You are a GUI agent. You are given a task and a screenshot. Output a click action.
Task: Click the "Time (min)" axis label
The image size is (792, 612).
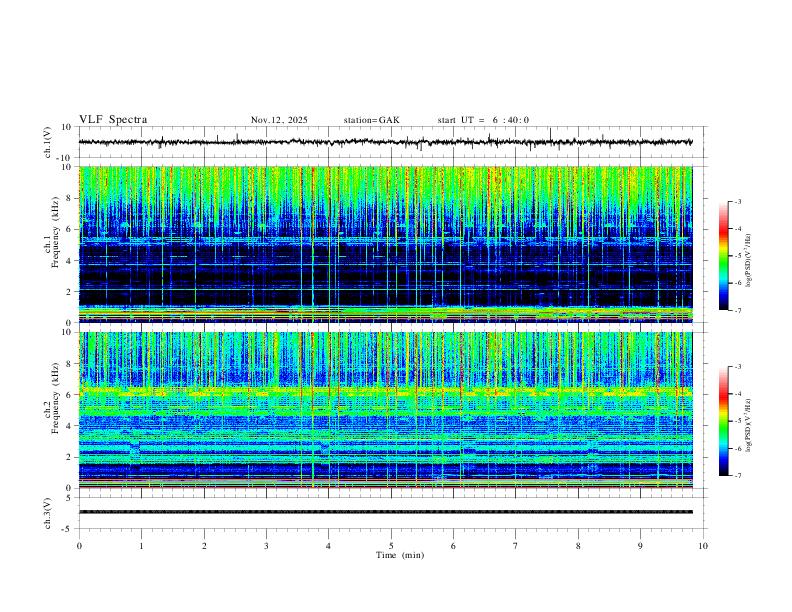pyautogui.click(x=400, y=555)
